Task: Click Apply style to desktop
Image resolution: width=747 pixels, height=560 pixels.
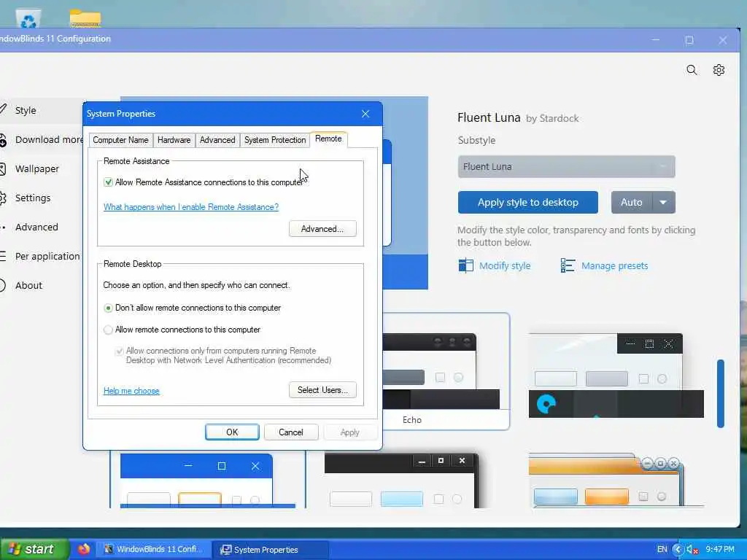Action: [528, 203]
